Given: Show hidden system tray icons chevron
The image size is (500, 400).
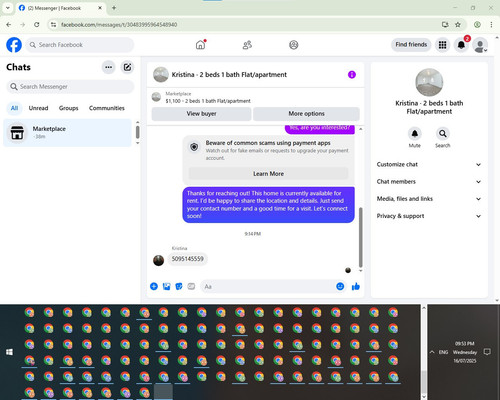Looking at the screenshot, I should coord(432,352).
